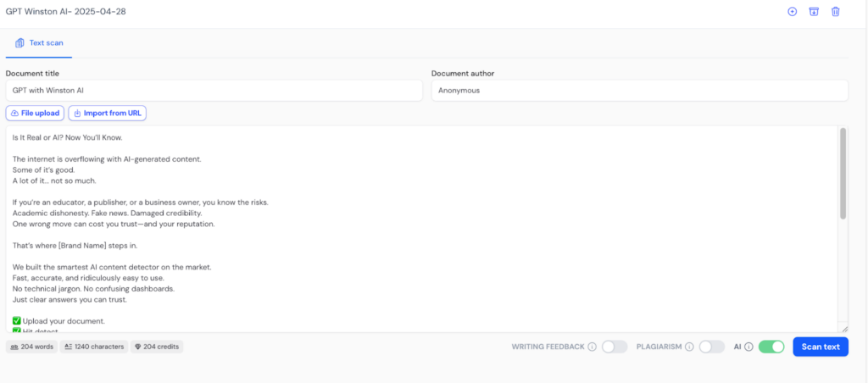Start scanning with Scan text button
This screenshot has height=383, width=868.
click(x=821, y=347)
